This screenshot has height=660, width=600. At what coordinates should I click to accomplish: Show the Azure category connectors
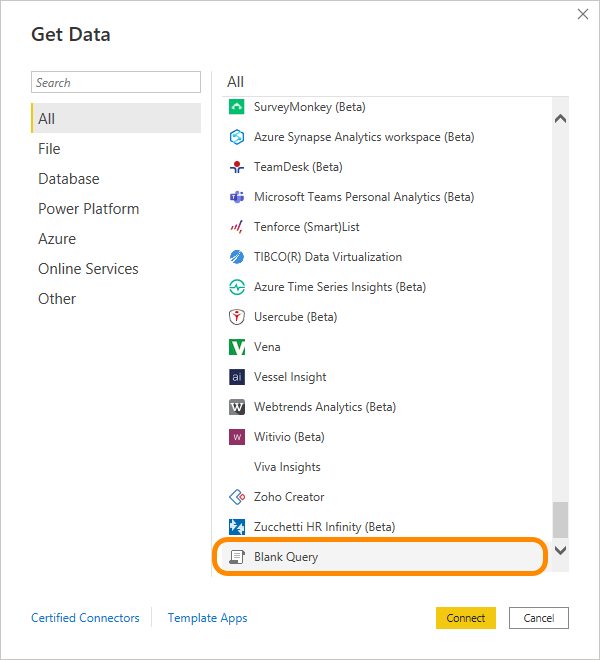coord(57,239)
